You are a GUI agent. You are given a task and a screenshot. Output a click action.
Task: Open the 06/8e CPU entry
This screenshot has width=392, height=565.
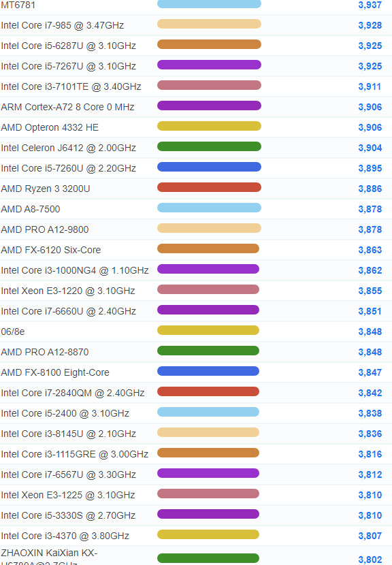(13, 332)
